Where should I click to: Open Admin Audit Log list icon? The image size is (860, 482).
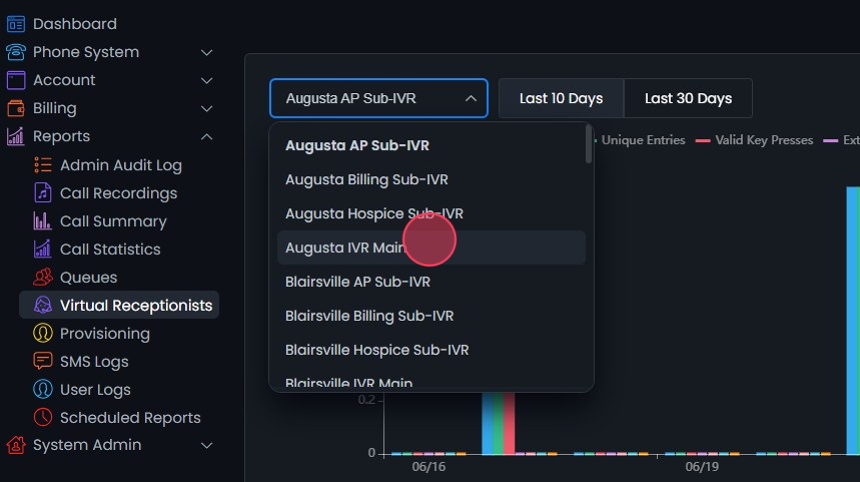point(43,165)
